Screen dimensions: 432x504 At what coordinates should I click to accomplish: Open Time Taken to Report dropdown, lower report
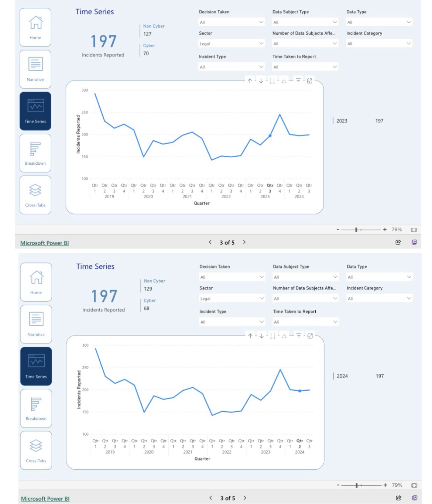[x=305, y=322]
